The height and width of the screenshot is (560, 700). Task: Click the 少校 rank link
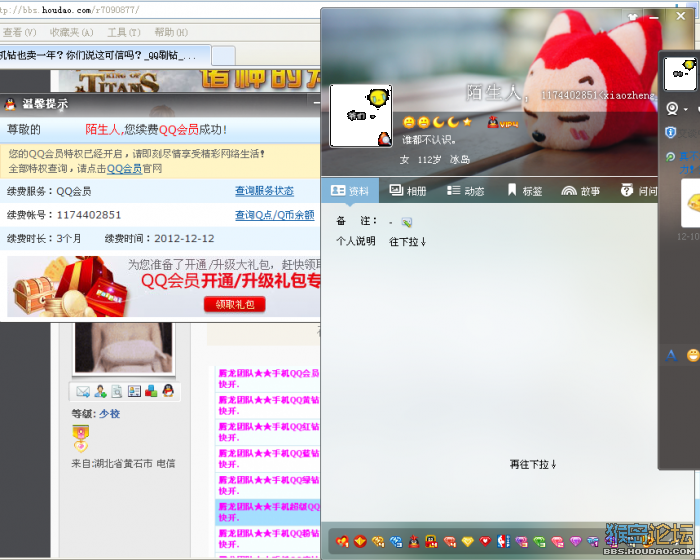coord(109,414)
